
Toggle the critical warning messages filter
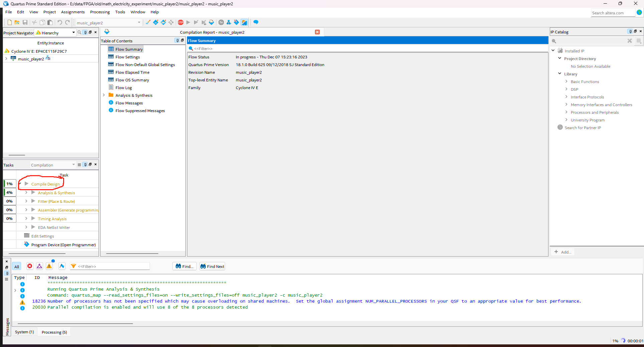[39, 266]
